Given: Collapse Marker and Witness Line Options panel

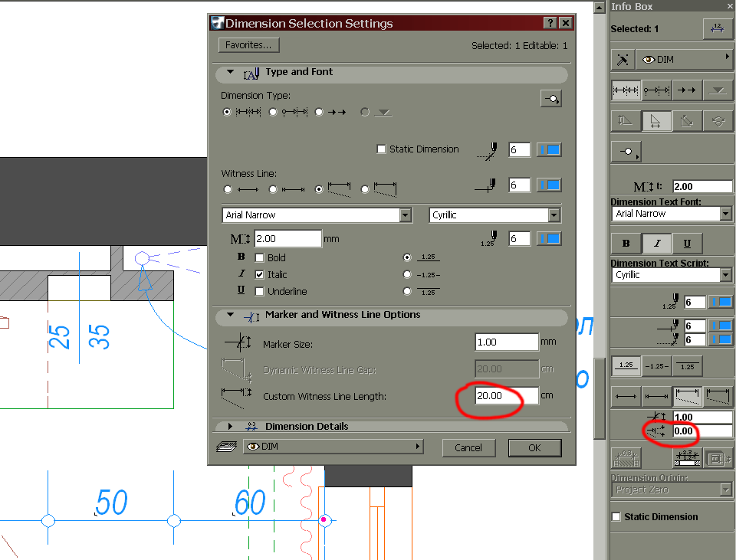Looking at the screenshot, I should click(230, 315).
